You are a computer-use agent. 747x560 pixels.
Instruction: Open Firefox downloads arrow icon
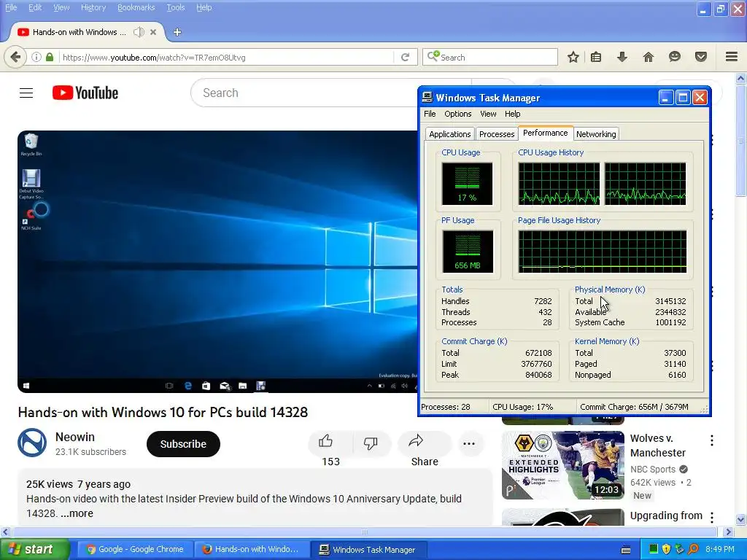point(622,57)
